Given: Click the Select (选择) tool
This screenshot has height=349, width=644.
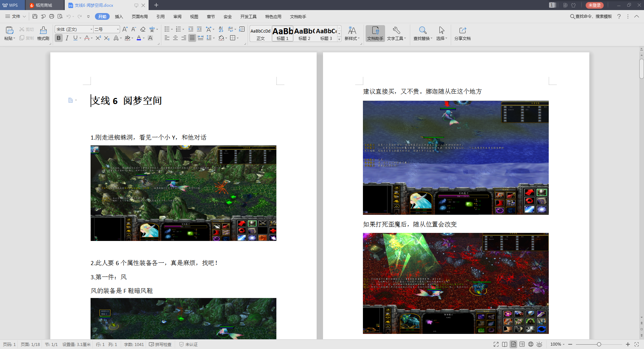Looking at the screenshot, I should (x=442, y=34).
